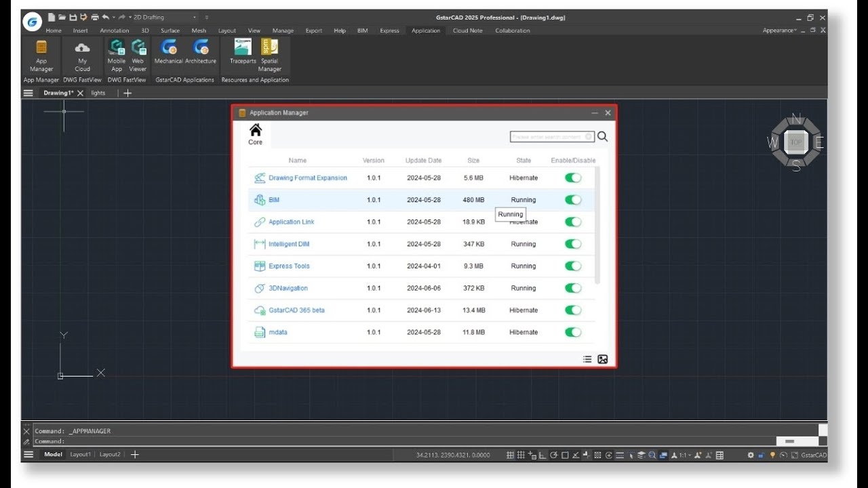Image resolution: width=868 pixels, height=488 pixels.
Task: Disable the Express Tools toggle
Action: click(x=573, y=266)
